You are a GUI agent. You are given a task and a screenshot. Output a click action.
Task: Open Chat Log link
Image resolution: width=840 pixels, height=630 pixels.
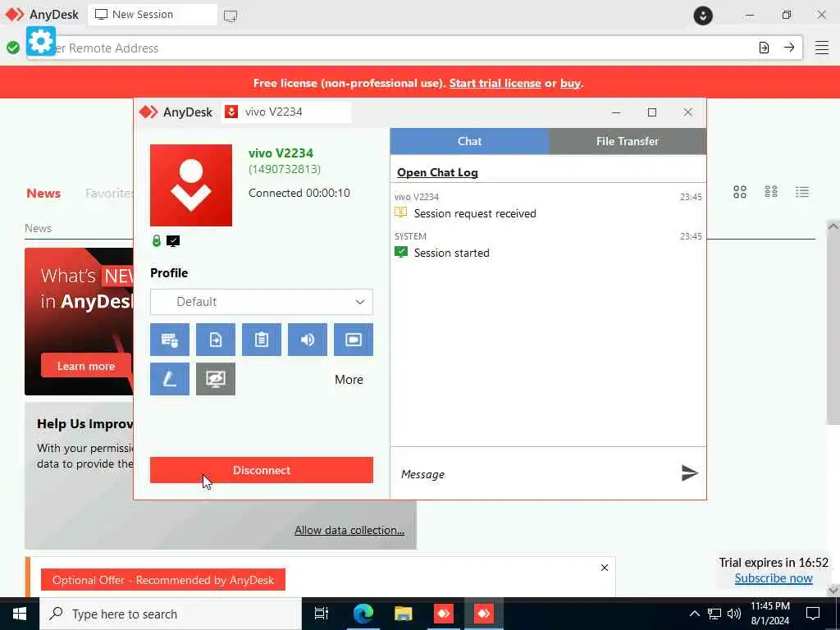click(437, 172)
